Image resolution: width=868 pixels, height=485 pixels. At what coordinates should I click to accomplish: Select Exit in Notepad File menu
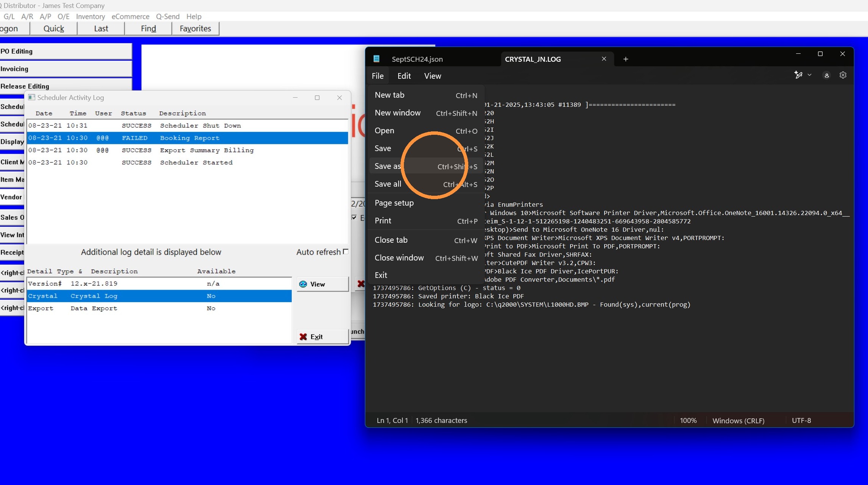pos(426,275)
